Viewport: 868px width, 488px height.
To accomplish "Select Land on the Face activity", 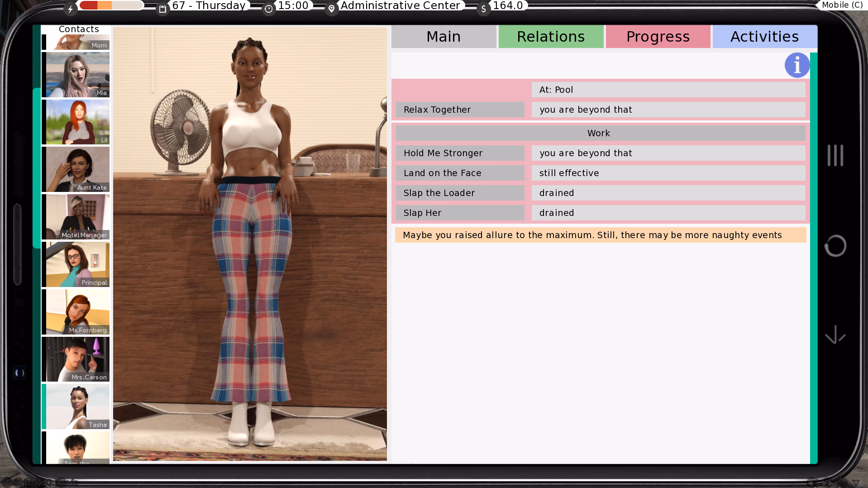I will click(x=460, y=173).
